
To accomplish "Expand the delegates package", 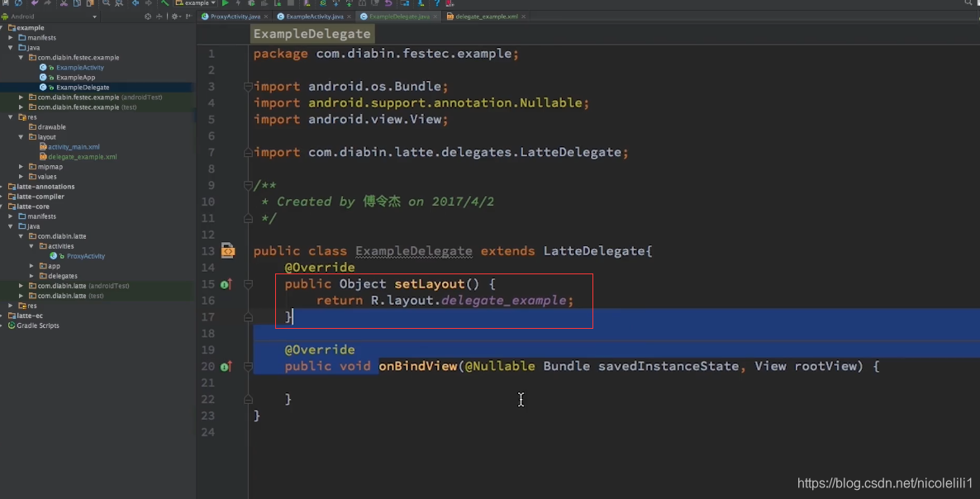I will point(32,276).
